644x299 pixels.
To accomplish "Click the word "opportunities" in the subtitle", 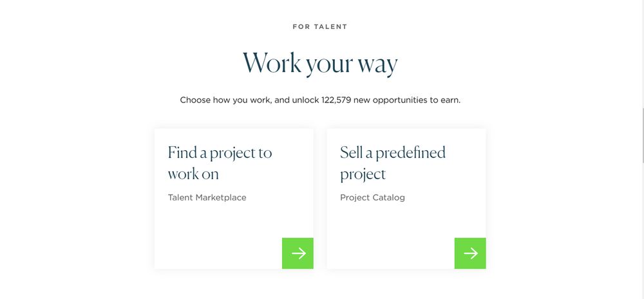I will coord(401,101).
